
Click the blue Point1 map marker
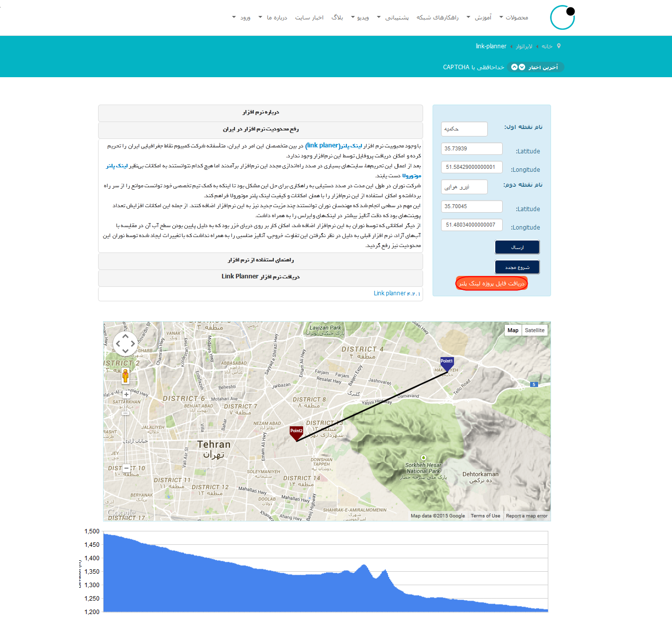[447, 364]
